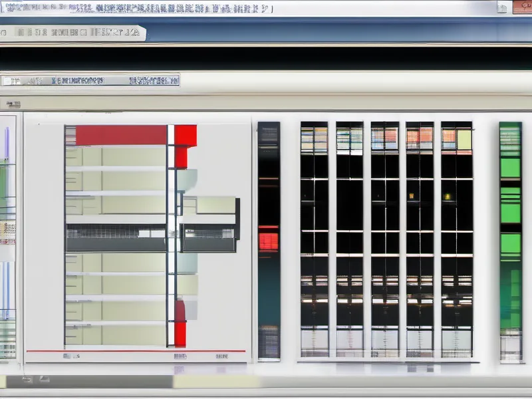Select the topmost bright green block

click(510, 167)
